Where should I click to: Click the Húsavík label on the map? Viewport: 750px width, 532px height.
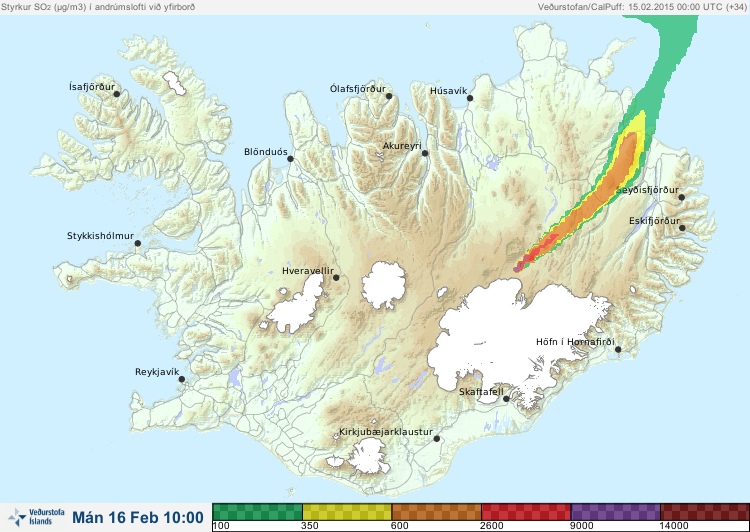click(449, 91)
